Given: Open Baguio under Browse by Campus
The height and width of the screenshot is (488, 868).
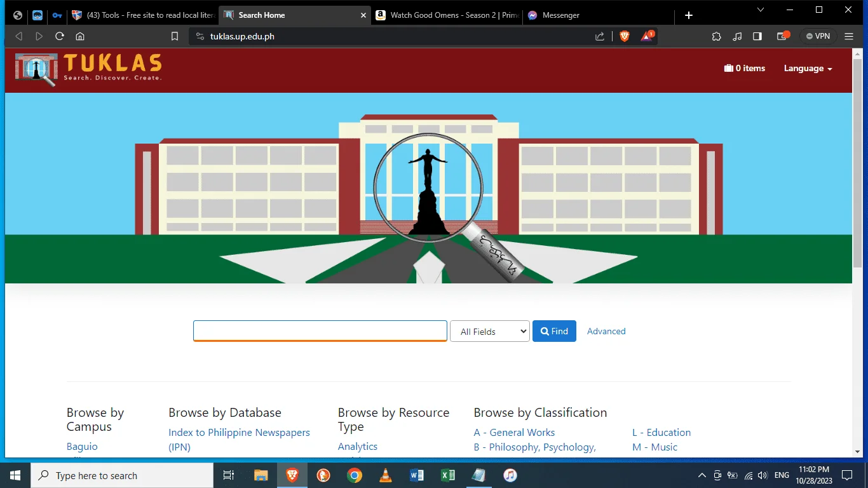Looking at the screenshot, I should coord(82,447).
